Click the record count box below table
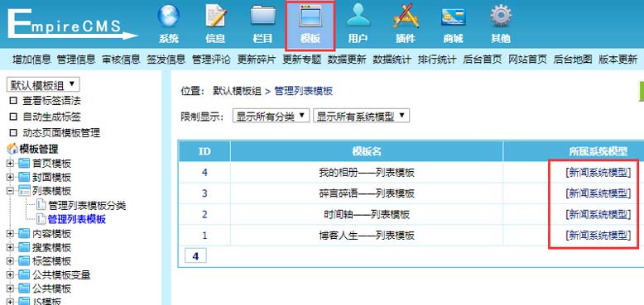 [195, 255]
